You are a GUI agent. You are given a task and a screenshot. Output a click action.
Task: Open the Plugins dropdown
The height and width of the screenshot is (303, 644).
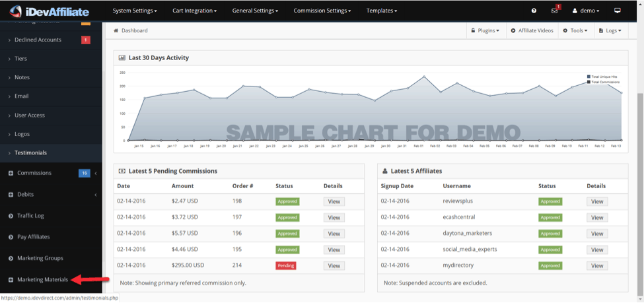[x=485, y=31]
